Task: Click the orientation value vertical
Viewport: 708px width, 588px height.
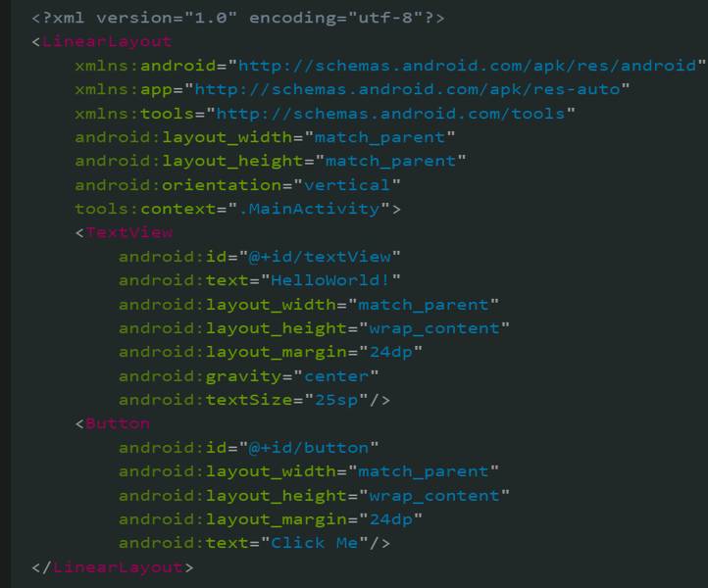Action: (x=347, y=185)
